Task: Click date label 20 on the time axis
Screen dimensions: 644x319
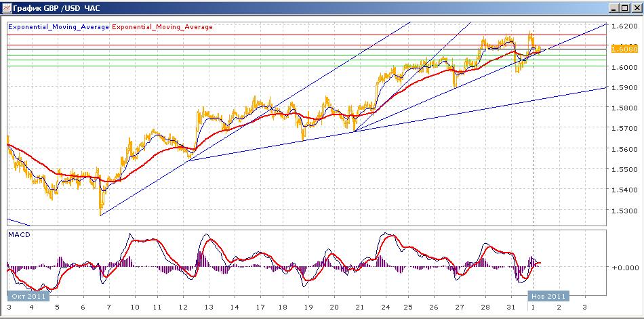Action: [x=334, y=307]
